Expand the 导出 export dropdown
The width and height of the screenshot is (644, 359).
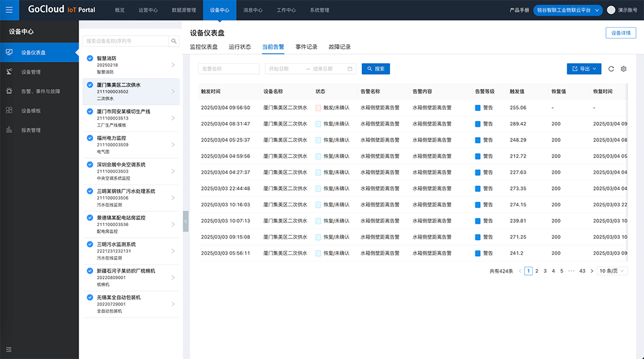[584, 69]
